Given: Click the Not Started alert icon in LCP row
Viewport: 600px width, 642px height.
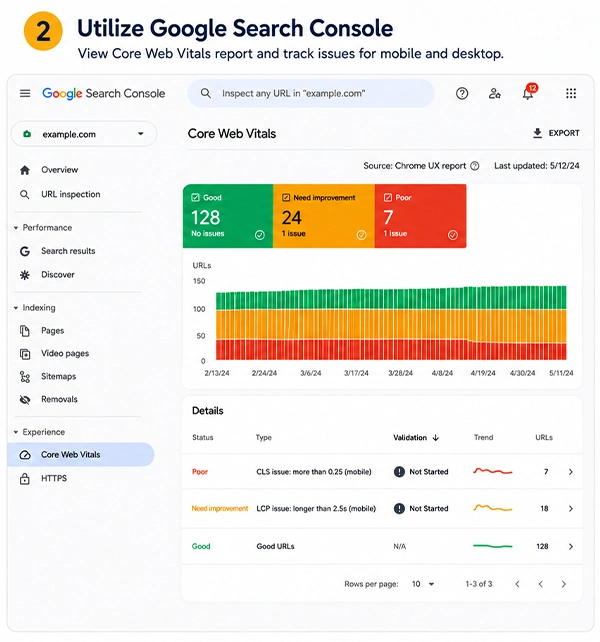Looking at the screenshot, I should click(399, 509).
